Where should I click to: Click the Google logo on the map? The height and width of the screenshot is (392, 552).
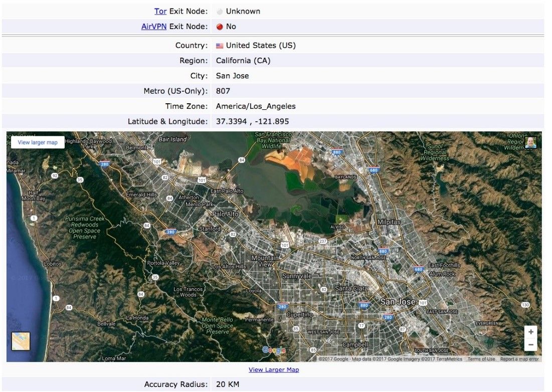pyautogui.click(x=274, y=350)
